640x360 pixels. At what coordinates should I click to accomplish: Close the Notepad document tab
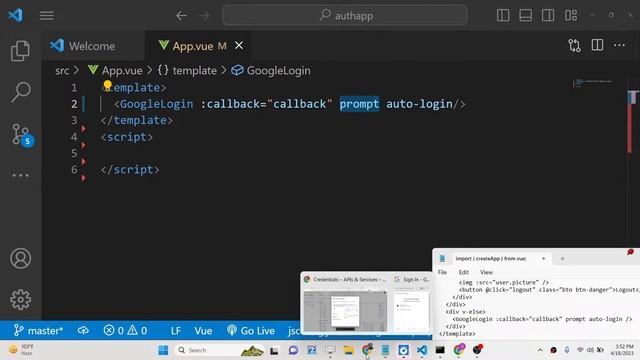coord(543,258)
